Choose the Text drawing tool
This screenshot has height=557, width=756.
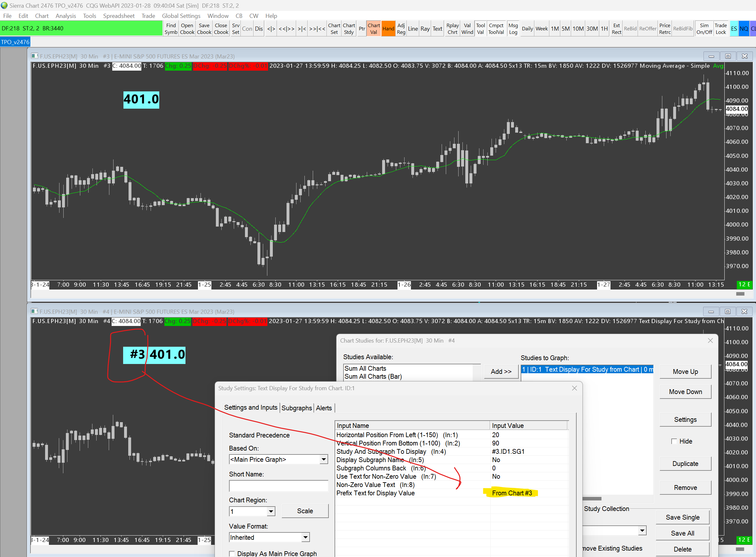(437, 29)
